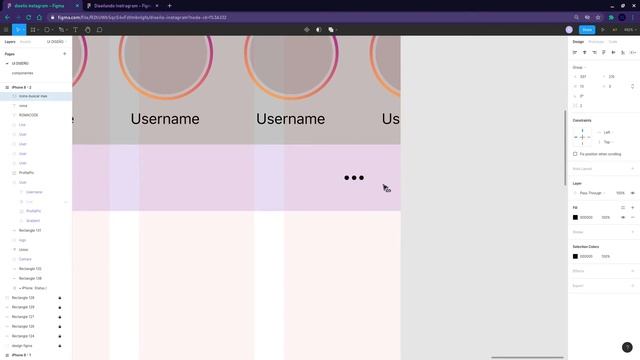This screenshot has width=640, height=360.
Task: Align selection right
Action: pos(594,53)
